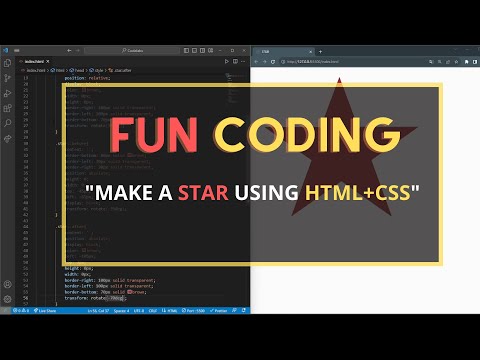Click the browser forward button
The width and height of the screenshot is (480, 360).
264,62
